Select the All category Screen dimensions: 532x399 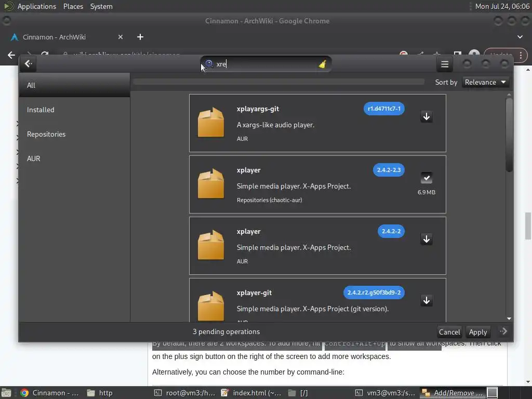tap(74, 85)
